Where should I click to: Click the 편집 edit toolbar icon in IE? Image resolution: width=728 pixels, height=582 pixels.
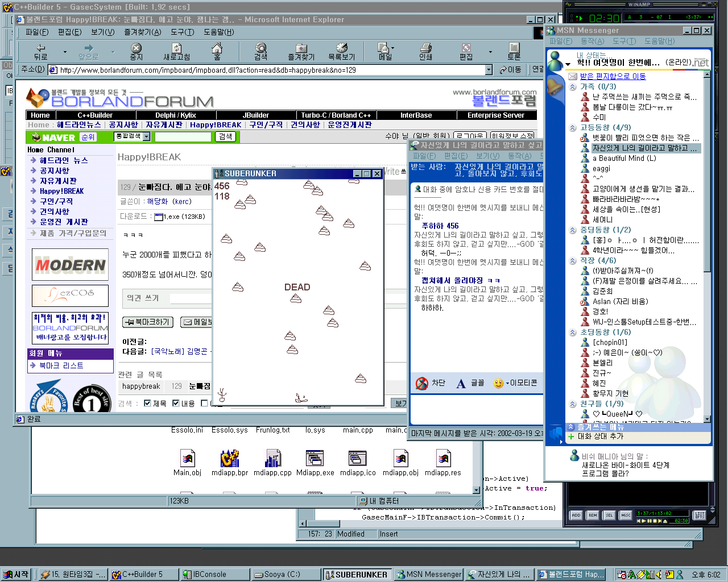[x=466, y=51]
